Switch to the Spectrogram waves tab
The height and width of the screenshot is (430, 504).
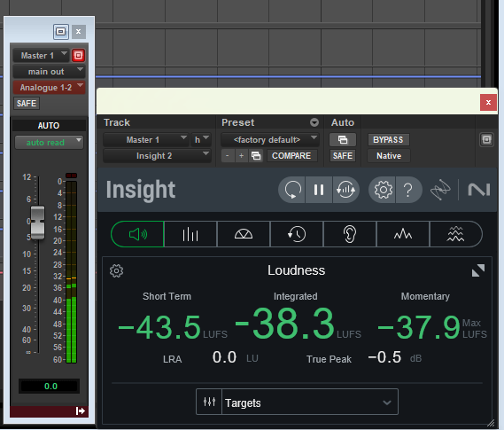click(455, 234)
